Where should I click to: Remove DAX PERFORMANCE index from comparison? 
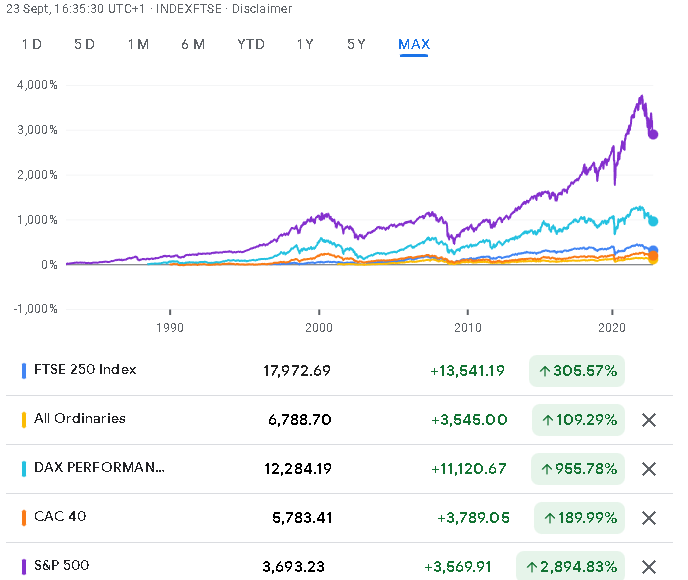coord(649,469)
